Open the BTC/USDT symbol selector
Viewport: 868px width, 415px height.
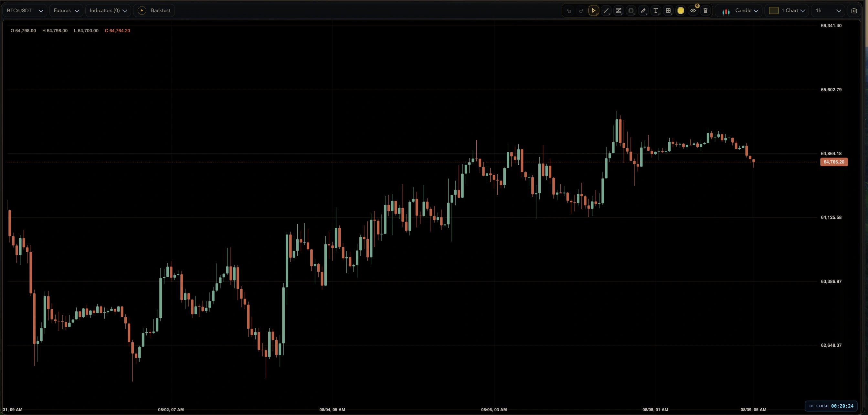(x=25, y=10)
